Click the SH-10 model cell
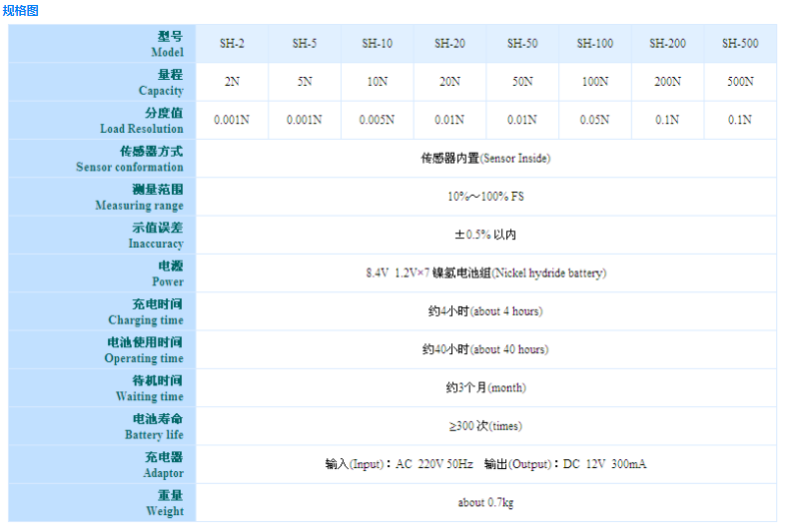Image resolution: width=812 pixels, height=528 pixels. click(x=377, y=44)
